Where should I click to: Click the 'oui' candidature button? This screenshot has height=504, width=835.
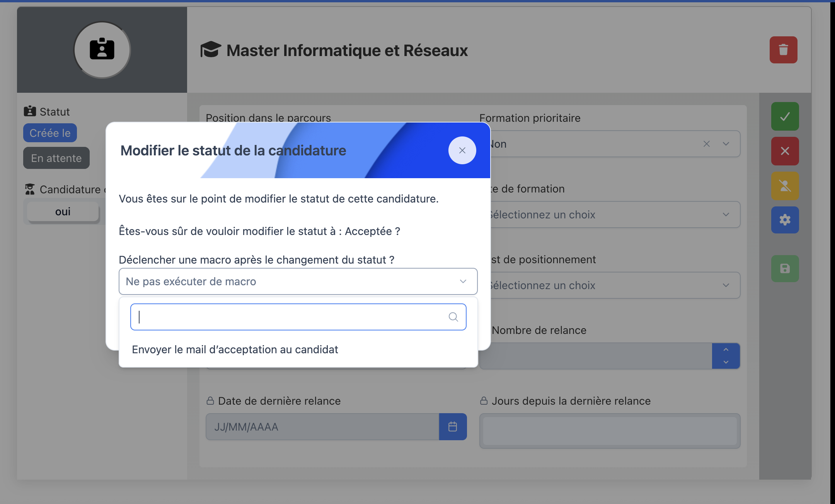point(63,211)
